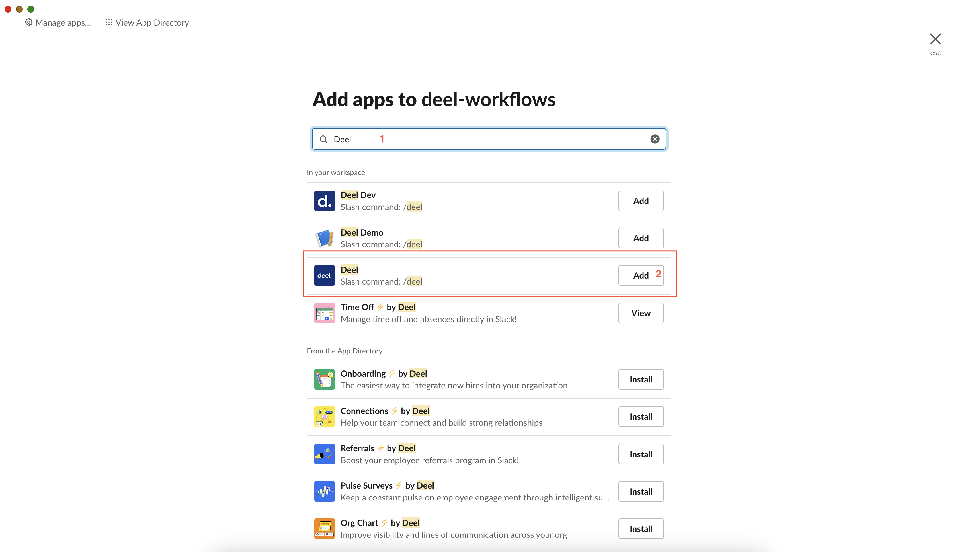This screenshot has height=552, width=980.
Task: Add the Deel Dev app
Action: tap(641, 201)
